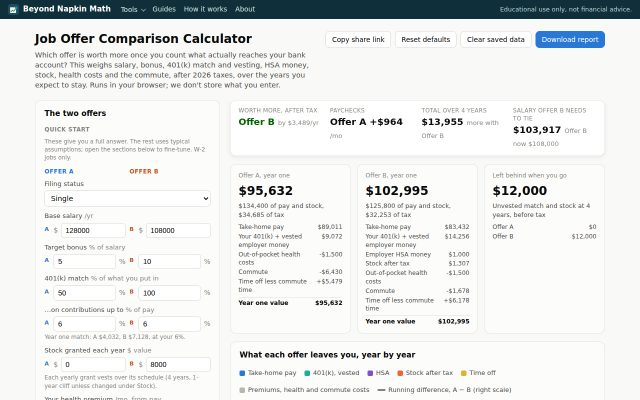Open the About page
This screenshot has width=640, height=400.
pos(245,9)
